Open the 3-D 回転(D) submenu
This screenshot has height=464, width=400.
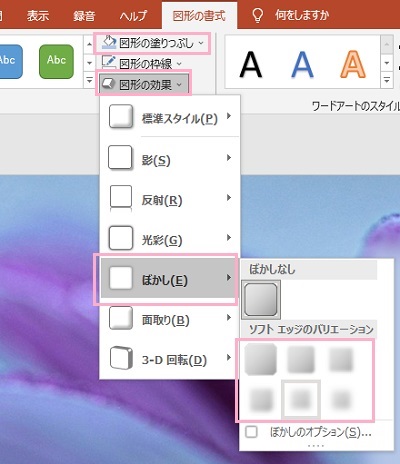click(170, 358)
